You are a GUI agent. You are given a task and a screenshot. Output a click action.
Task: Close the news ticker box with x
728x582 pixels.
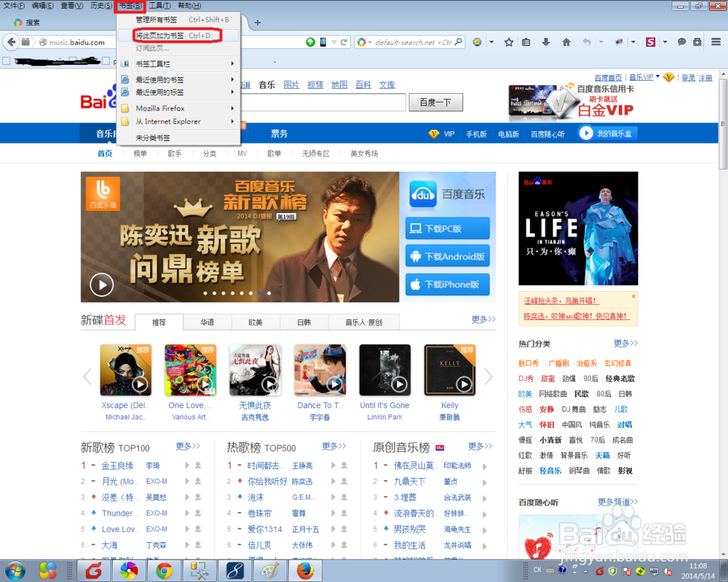[x=633, y=296]
